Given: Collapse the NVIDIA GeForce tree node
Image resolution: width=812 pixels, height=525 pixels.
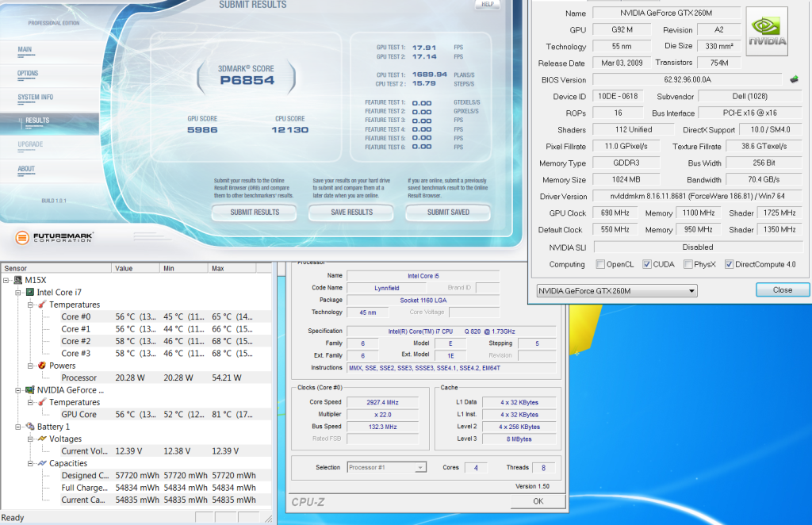Looking at the screenshot, I should [18, 390].
